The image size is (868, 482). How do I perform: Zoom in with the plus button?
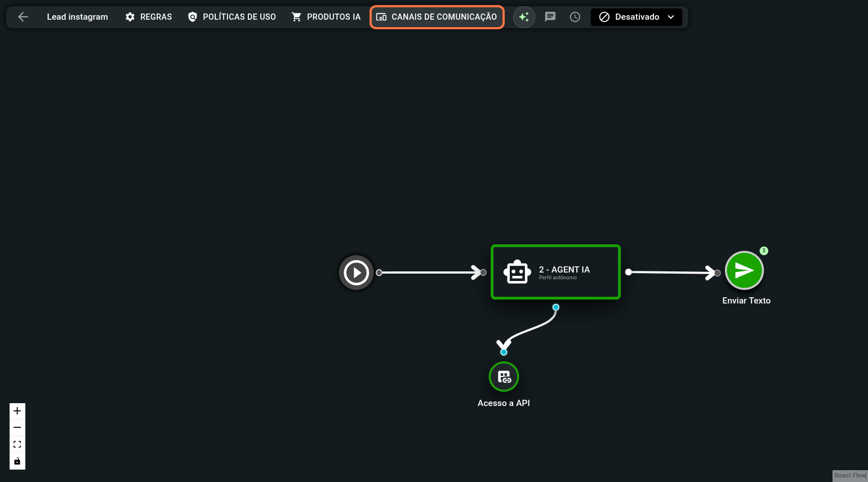[17, 411]
